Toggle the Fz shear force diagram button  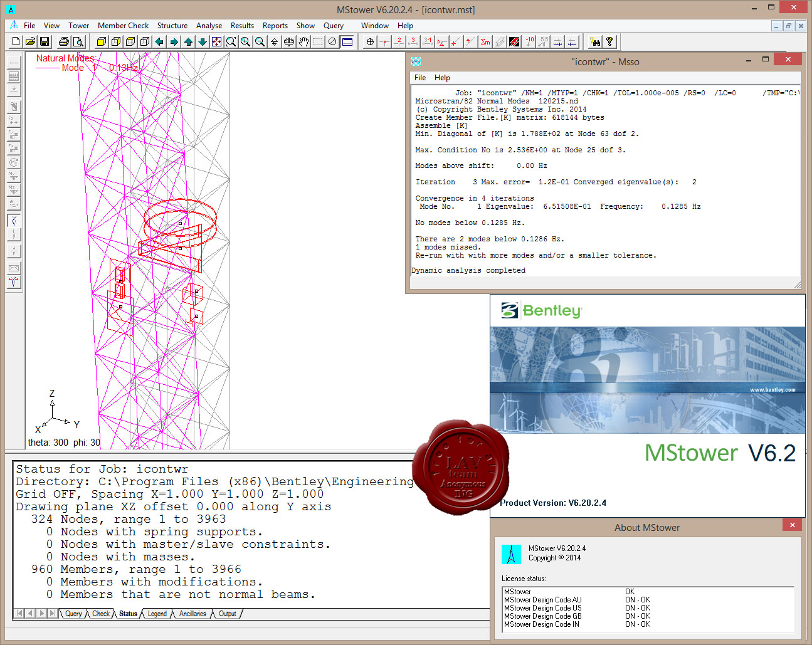click(14, 148)
